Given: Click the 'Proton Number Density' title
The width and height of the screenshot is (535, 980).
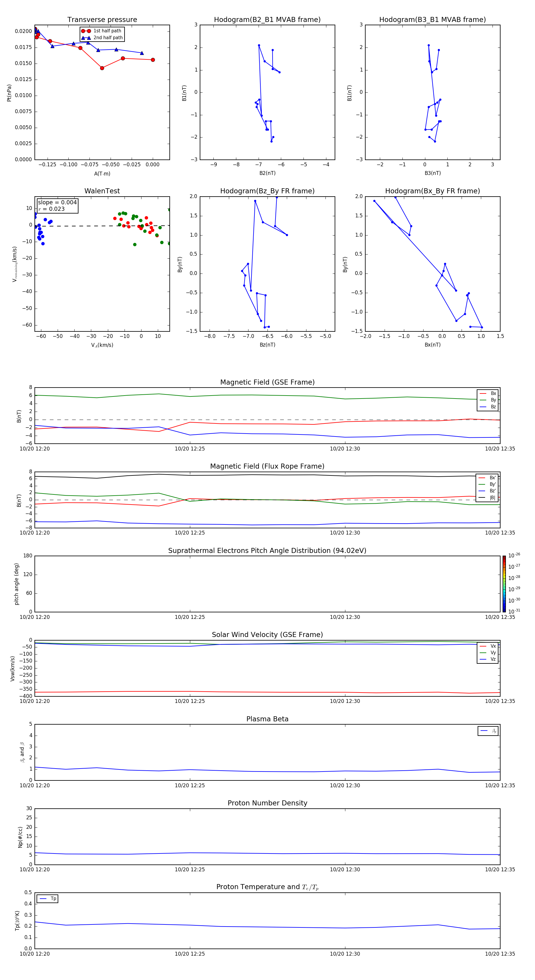Looking at the screenshot, I should click(x=267, y=803).
